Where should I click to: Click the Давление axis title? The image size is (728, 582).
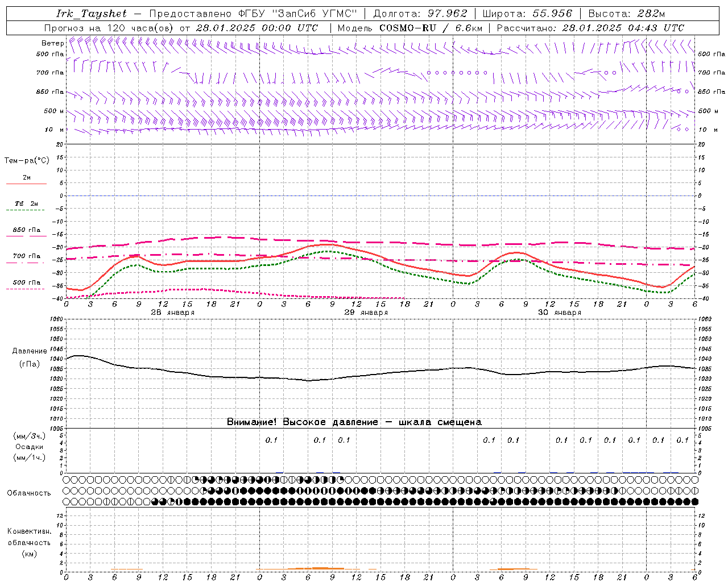coord(30,351)
